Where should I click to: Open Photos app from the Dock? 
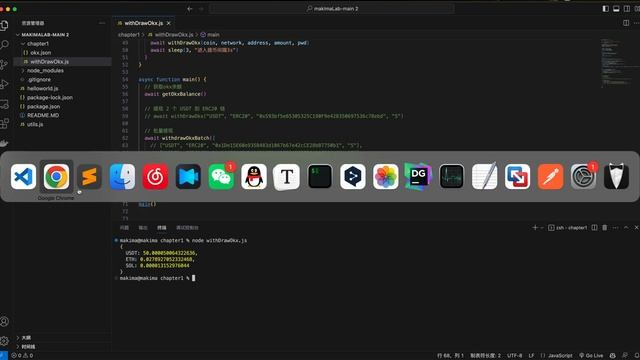coord(385,177)
